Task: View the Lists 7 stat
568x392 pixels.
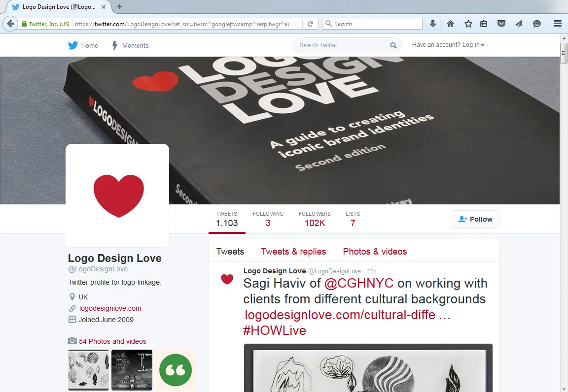Action: click(353, 219)
